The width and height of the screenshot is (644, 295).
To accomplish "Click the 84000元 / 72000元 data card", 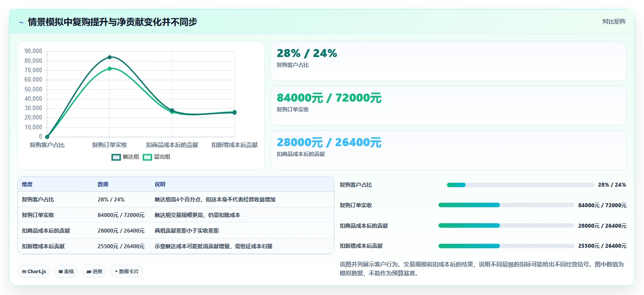I will click(x=448, y=106).
